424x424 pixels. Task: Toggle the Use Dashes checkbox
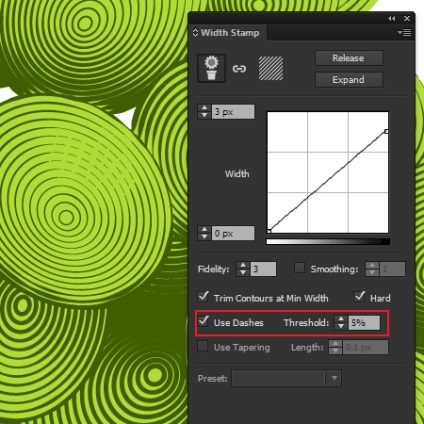coord(203,321)
